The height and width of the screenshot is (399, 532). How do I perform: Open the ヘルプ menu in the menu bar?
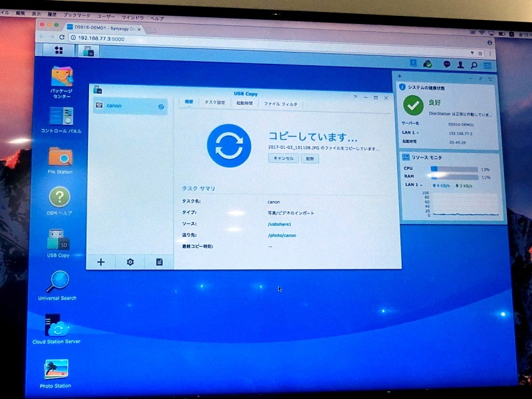click(x=157, y=19)
